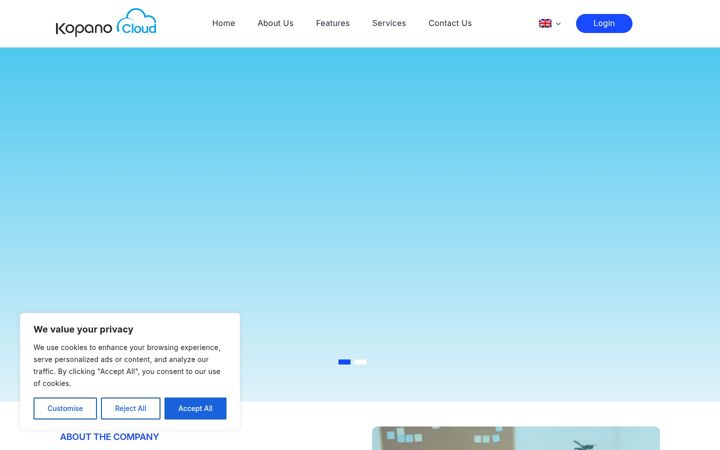Select the first carousel slide indicator
Image resolution: width=720 pixels, height=450 pixels.
[344, 362]
